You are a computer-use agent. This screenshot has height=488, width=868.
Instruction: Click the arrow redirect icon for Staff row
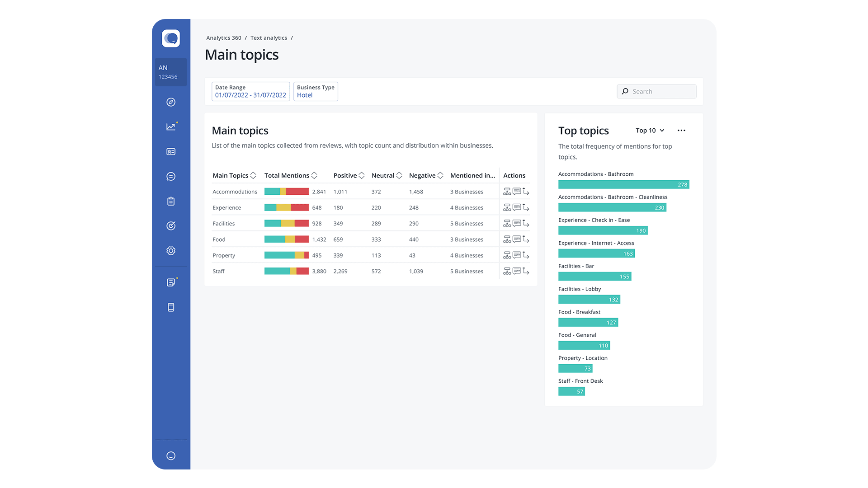tap(526, 271)
